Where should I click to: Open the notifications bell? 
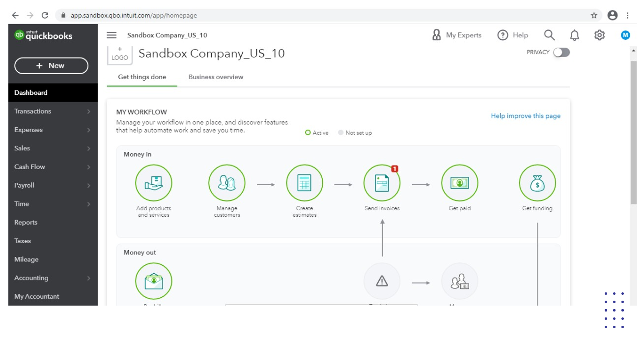coord(574,35)
